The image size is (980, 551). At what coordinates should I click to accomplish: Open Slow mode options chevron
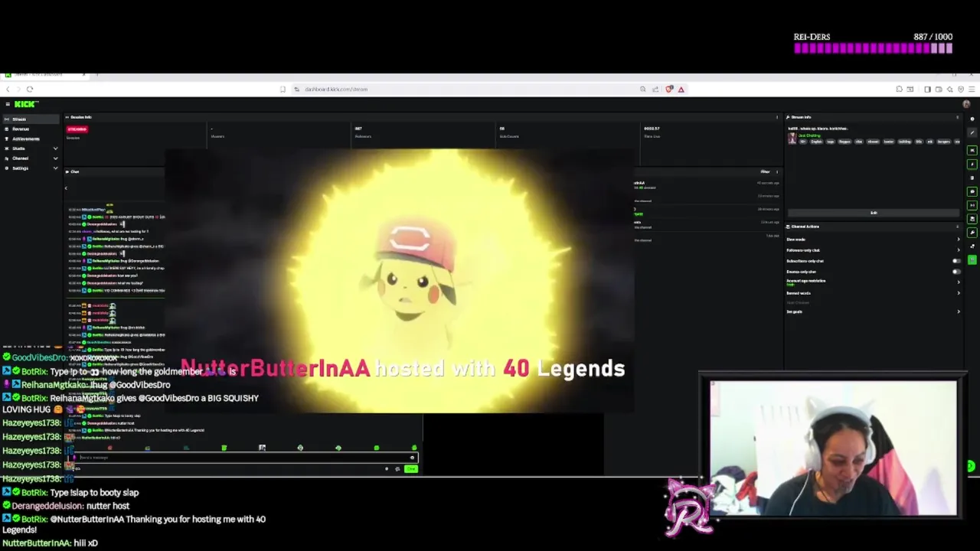tap(959, 240)
